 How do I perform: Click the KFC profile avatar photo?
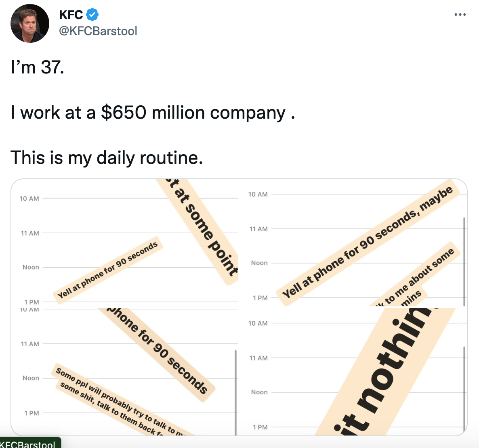click(x=29, y=24)
